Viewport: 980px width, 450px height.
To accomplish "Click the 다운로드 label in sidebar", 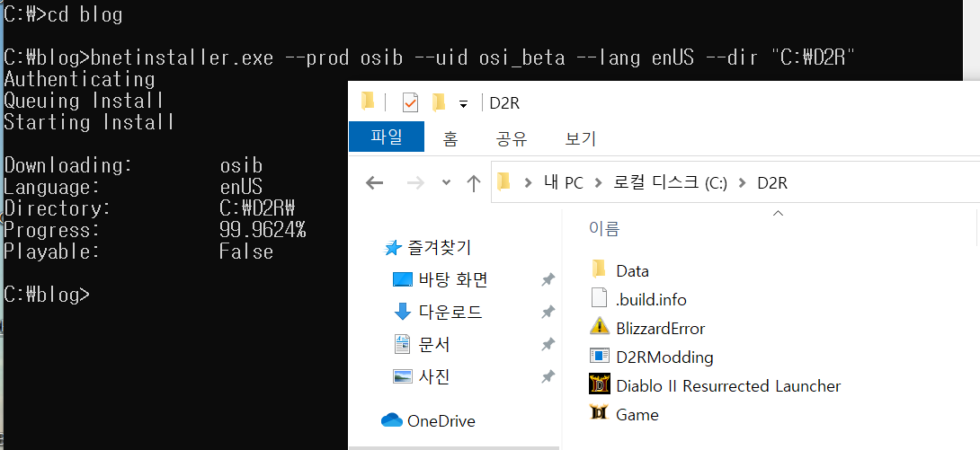I will coord(450,312).
